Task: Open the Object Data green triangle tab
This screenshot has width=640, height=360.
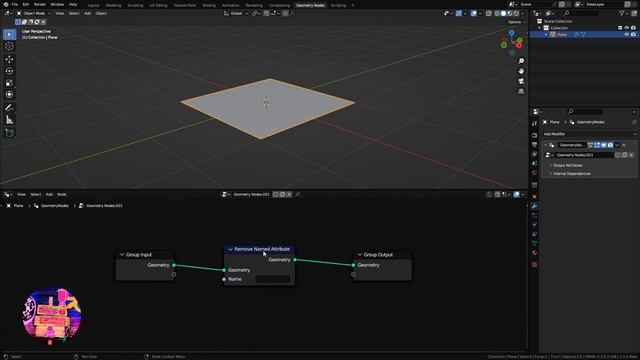Action: click(534, 244)
